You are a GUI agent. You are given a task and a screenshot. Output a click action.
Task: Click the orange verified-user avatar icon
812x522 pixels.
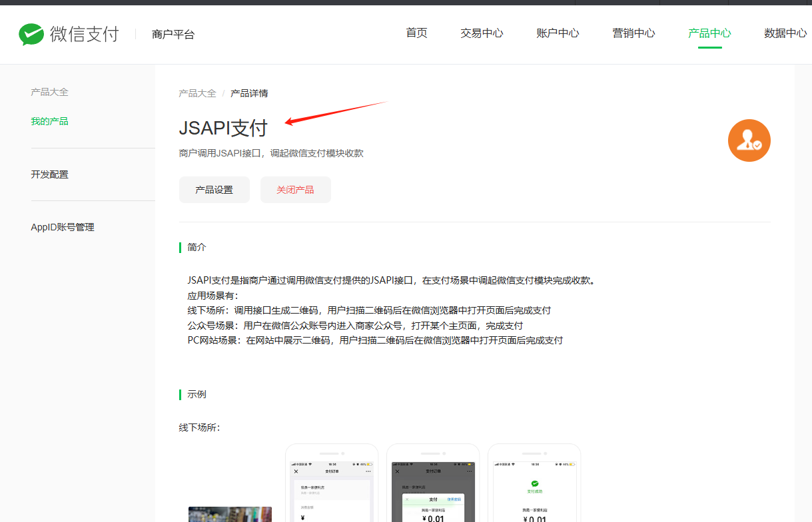coord(749,140)
